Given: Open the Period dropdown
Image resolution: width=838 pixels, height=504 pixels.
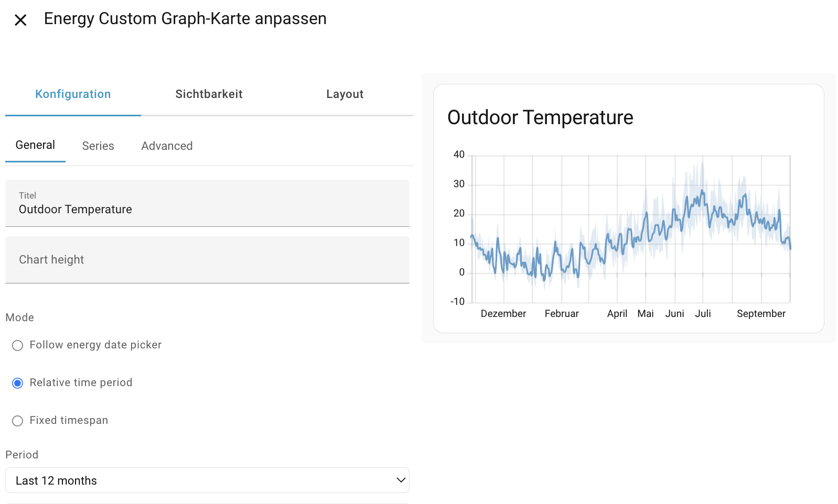Looking at the screenshot, I should pos(207,480).
